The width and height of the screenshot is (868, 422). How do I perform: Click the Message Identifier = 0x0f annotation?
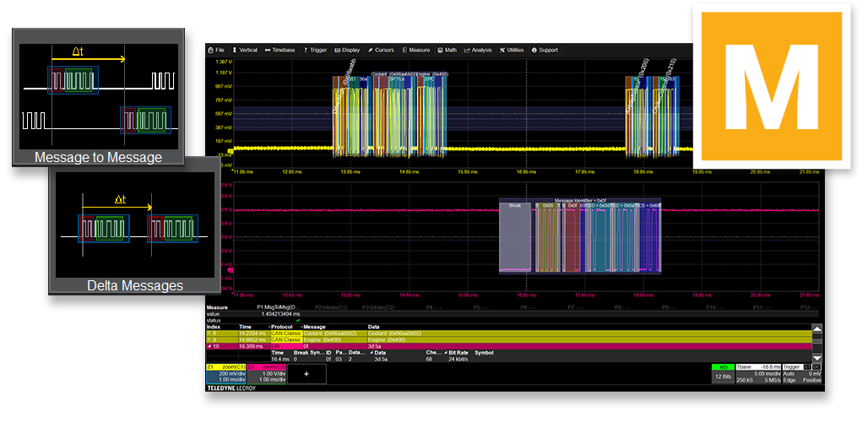[580, 200]
